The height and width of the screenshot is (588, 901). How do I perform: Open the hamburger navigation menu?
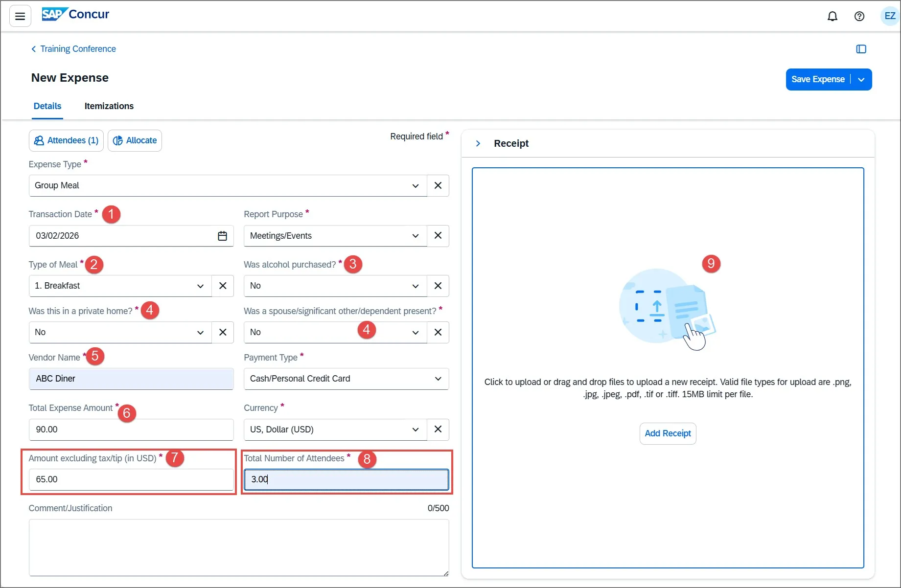pos(20,16)
